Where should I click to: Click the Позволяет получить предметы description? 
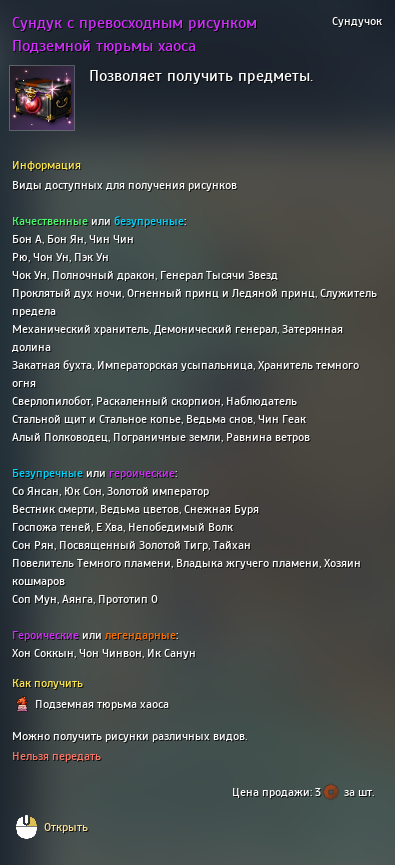[x=201, y=77]
